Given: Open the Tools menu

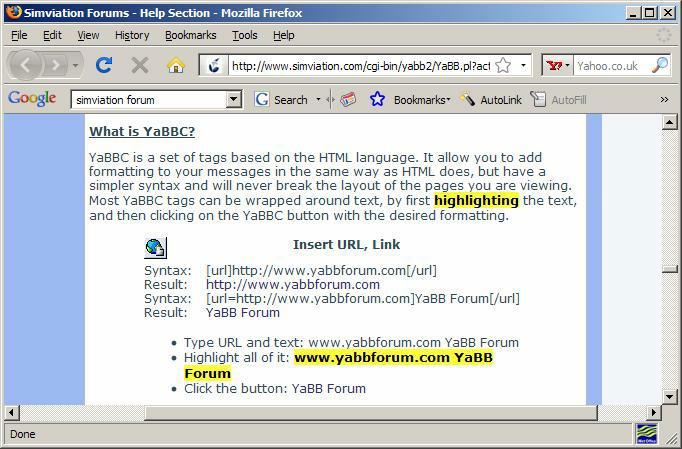Looking at the screenshot, I should pos(244,35).
